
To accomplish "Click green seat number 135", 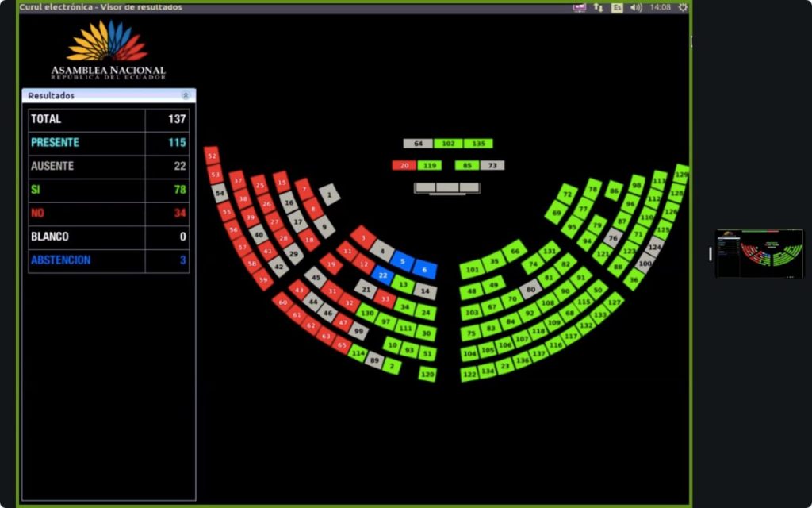I will click(478, 144).
